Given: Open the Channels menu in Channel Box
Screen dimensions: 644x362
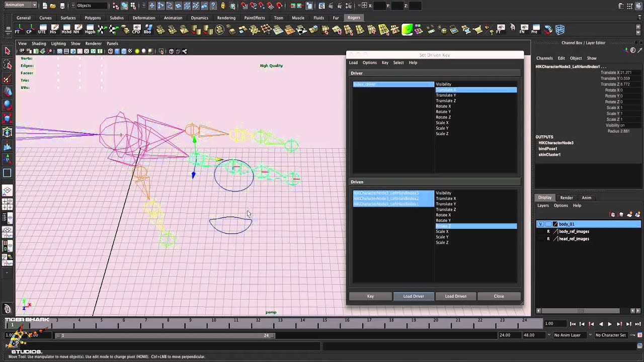Looking at the screenshot, I should 544,58.
